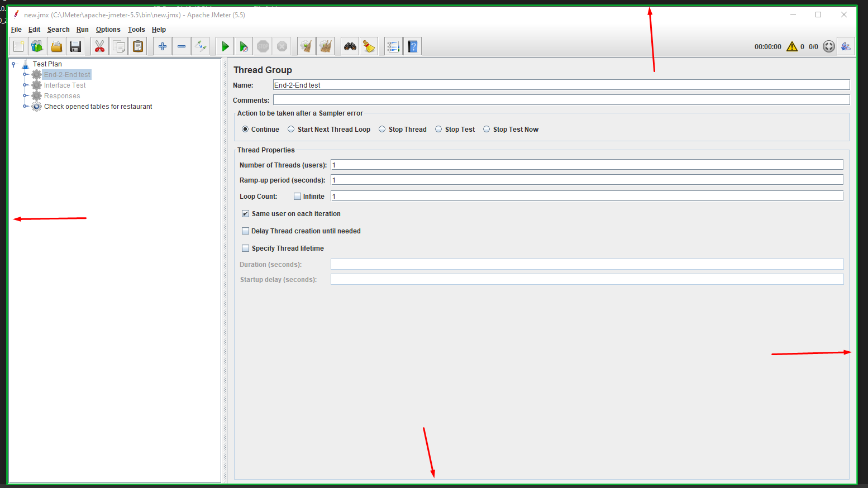Image resolution: width=868 pixels, height=488 pixels.
Task: Expand the Responses tree node
Action: tap(25, 95)
